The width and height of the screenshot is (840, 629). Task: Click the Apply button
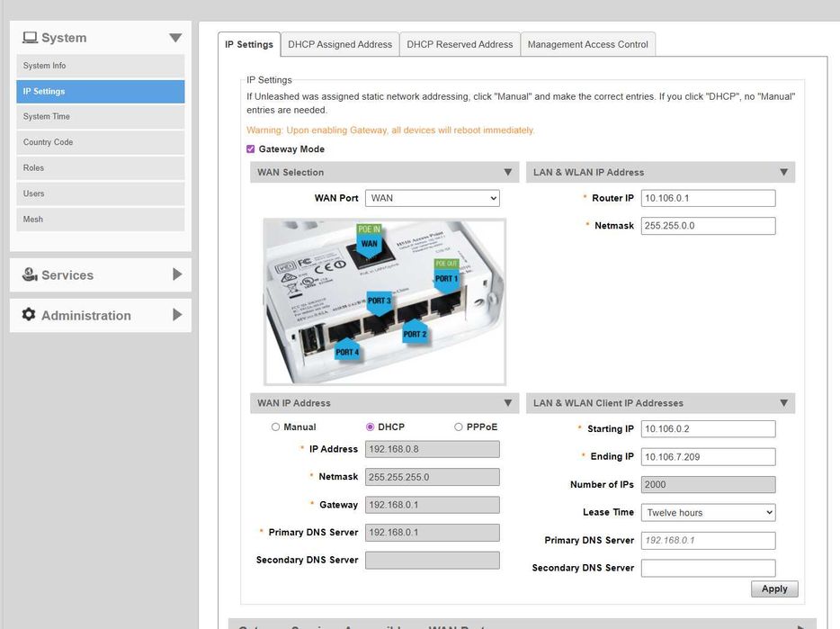pos(774,589)
